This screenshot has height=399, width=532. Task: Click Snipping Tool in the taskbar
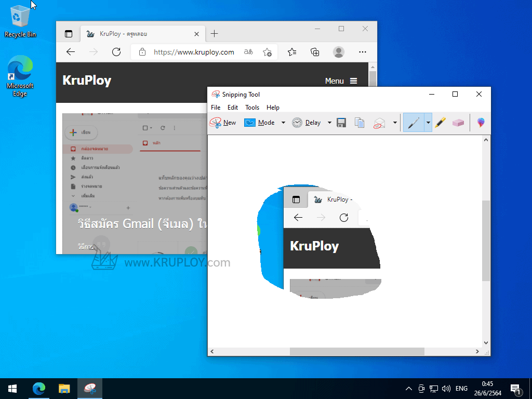coord(90,389)
